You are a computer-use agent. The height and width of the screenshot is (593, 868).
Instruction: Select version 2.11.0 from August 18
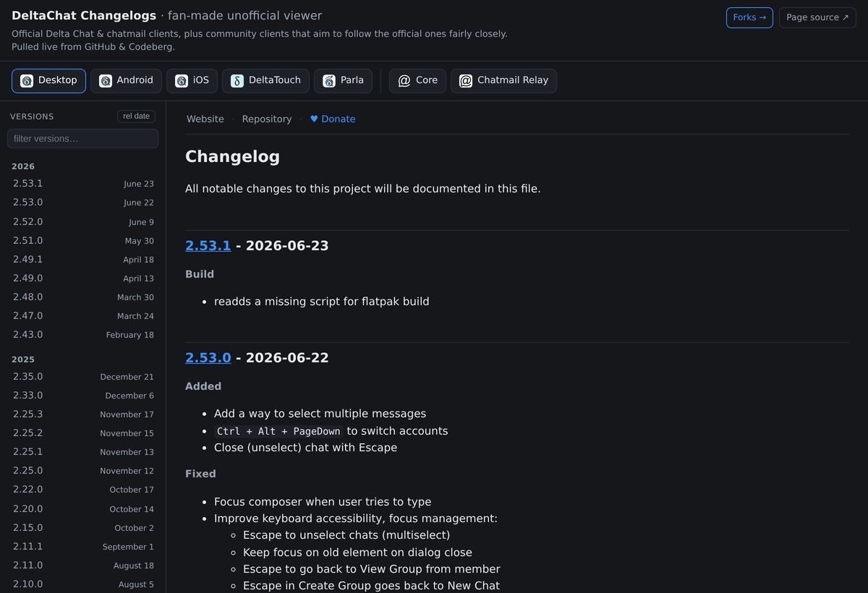[x=82, y=566]
